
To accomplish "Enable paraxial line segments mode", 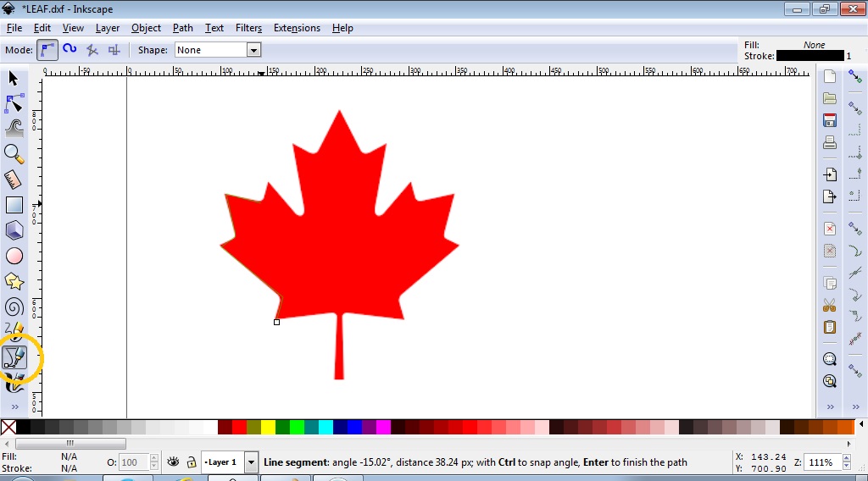I will (114, 50).
